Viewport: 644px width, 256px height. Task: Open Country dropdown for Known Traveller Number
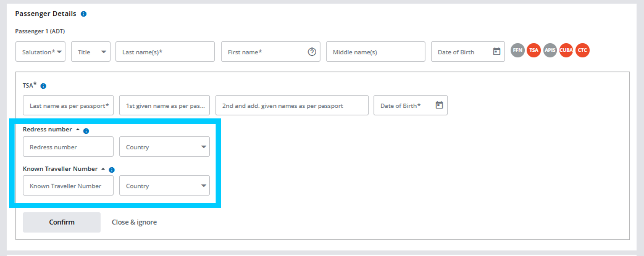[x=164, y=185]
